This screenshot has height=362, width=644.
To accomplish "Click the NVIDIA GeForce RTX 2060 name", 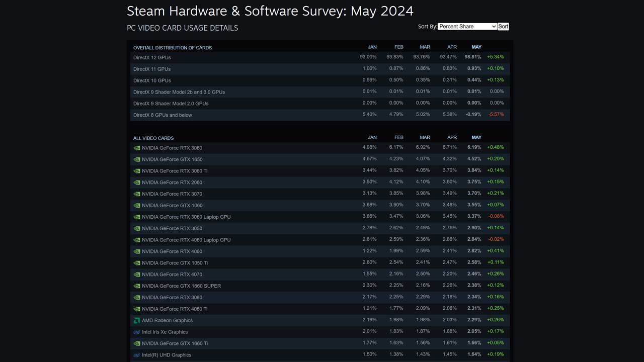I will 172,183.
